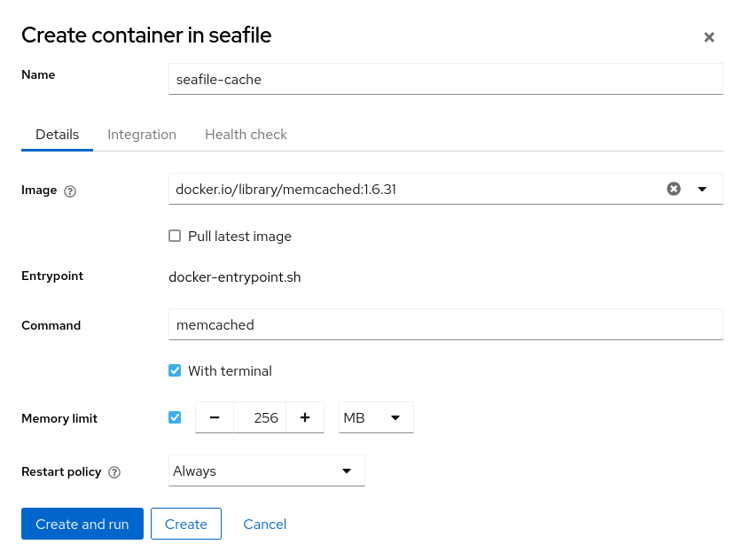Decrease memory limit with the minus button

[x=215, y=418]
